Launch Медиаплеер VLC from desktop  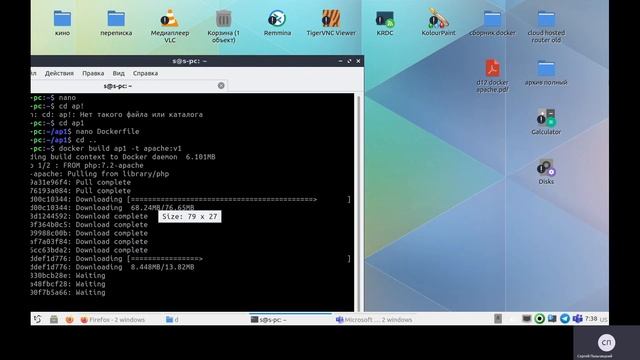(170, 26)
